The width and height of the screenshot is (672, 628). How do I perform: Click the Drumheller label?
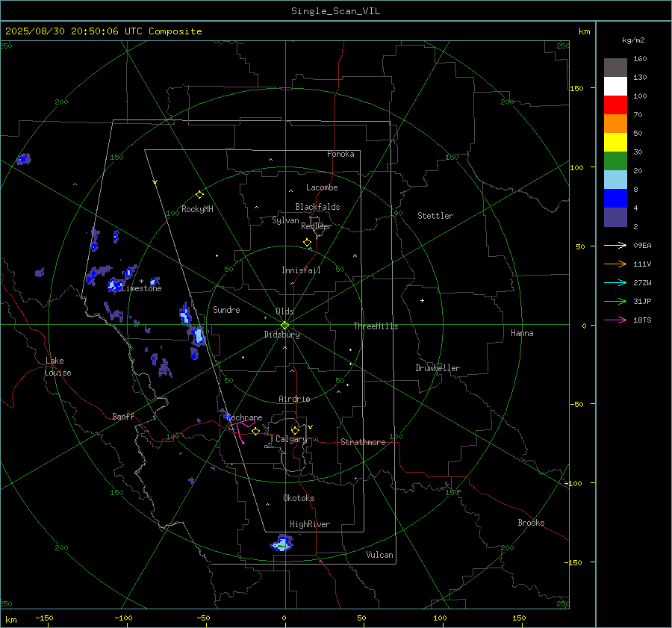click(438, 368)
